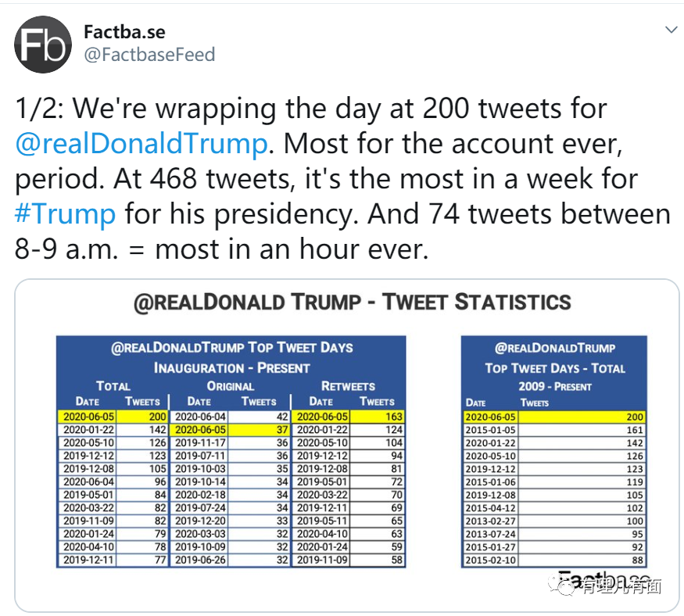Screen dimensions: 684x616
Task: Open the @realDonaldTrump mention link
Action: tap(141, 144)
